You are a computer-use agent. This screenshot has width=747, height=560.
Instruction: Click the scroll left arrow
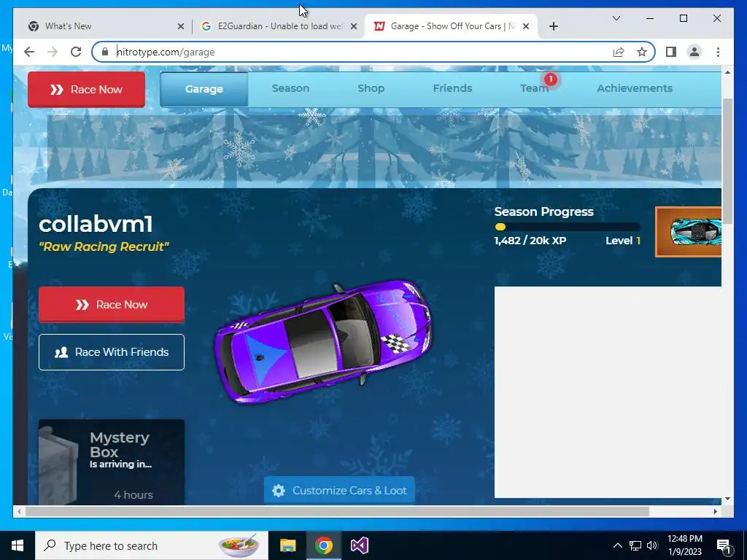[x=18, y=511]
